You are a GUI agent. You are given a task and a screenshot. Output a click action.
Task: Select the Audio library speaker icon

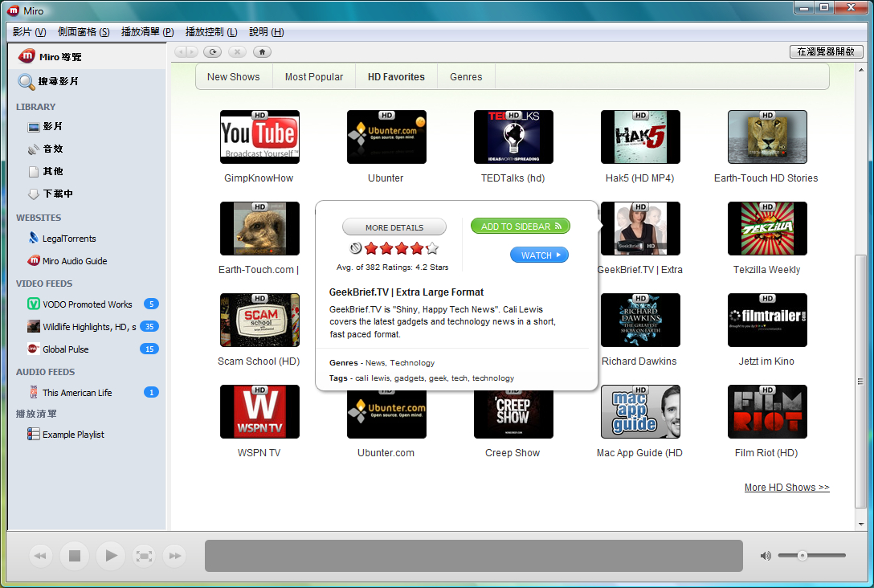34,149
